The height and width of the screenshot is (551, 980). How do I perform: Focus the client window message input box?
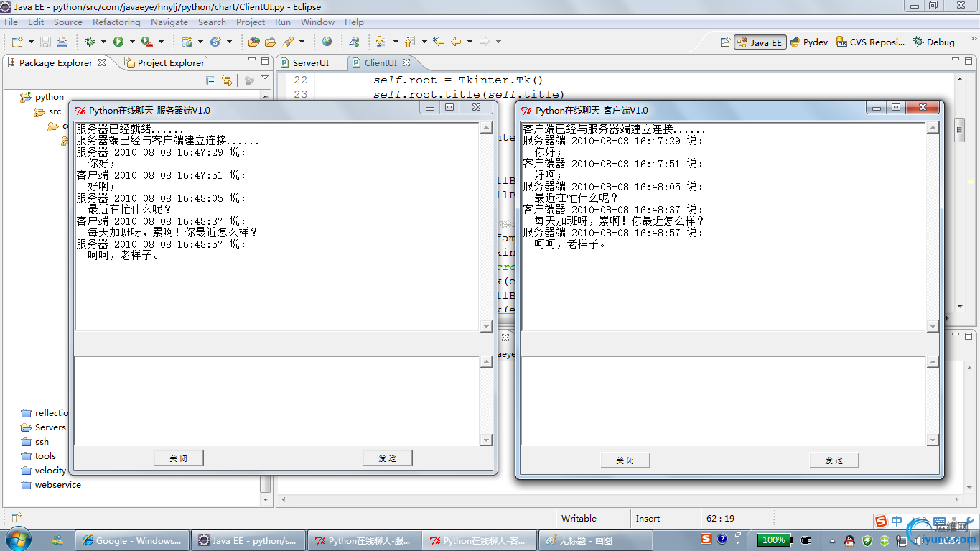(724, 401)
